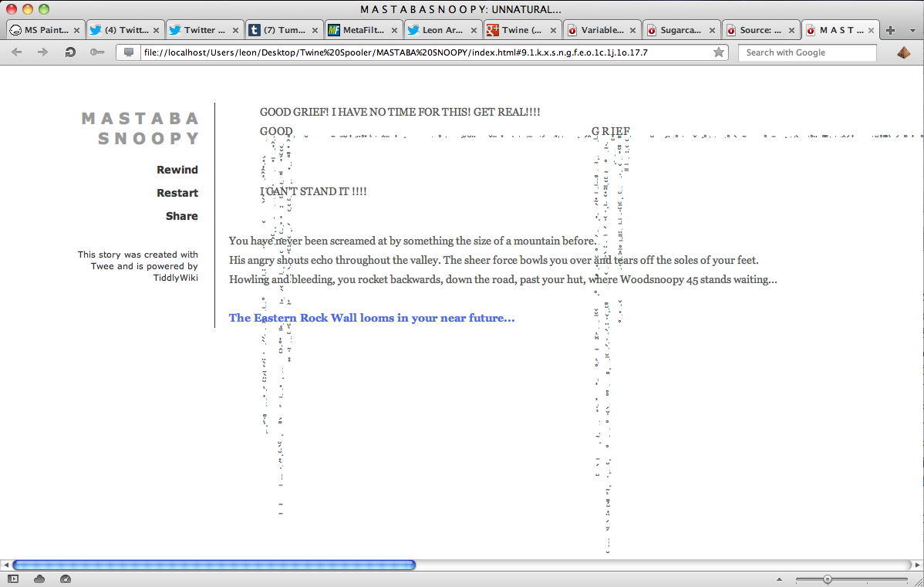Open the password wand key icon
924x587 pixels.
click(x=96, y=52)
